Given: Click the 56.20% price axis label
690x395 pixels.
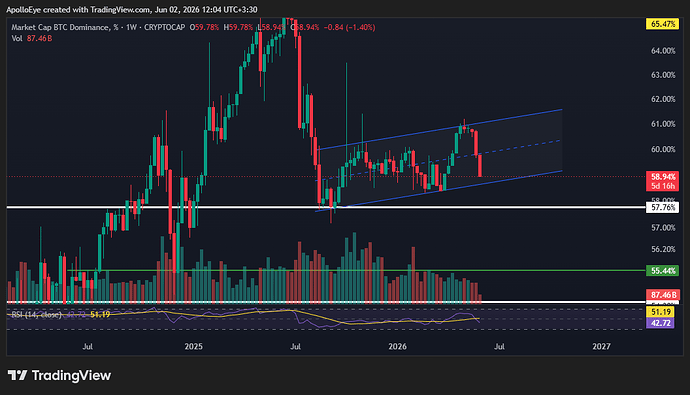Looking at the screenshot, I should pos(663,249).
